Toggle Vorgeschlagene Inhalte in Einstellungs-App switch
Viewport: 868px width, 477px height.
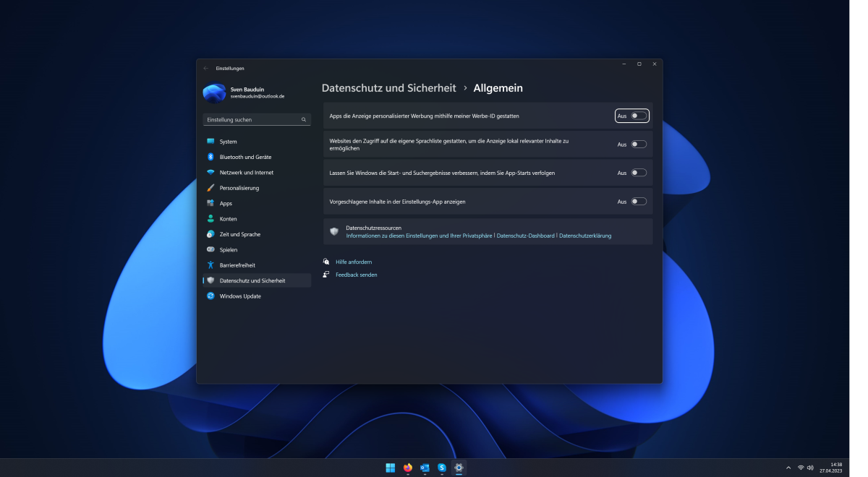tap(639, 202)
